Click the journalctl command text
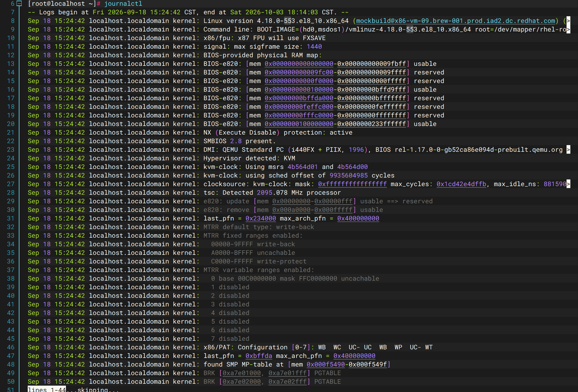578x392 pixels. click(x=123, y=3)
